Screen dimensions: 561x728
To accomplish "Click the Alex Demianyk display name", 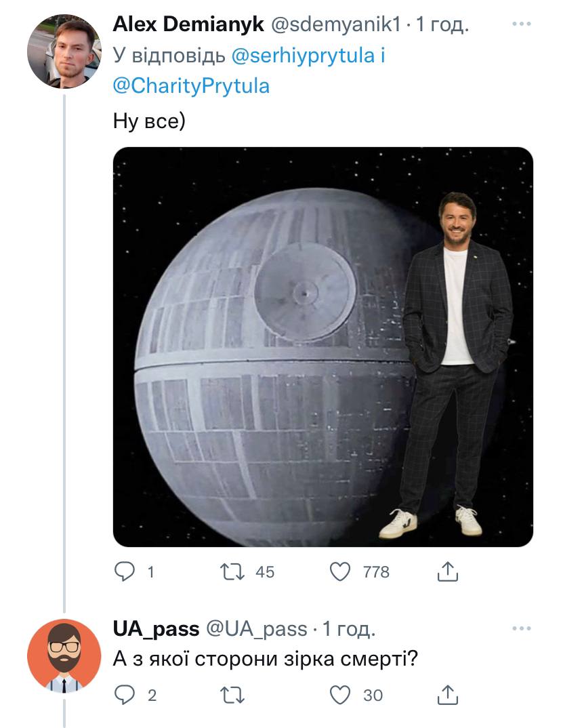I will (187, 25).
